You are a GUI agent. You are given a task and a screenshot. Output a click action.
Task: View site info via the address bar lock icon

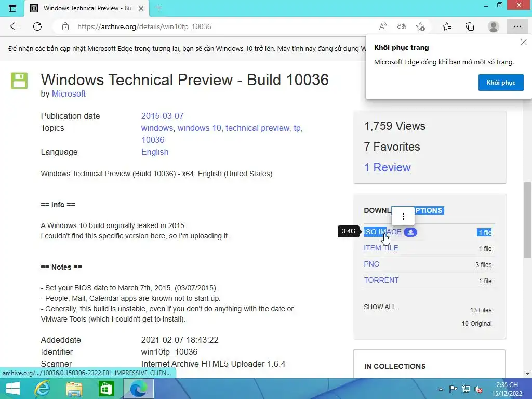(65, 26)
